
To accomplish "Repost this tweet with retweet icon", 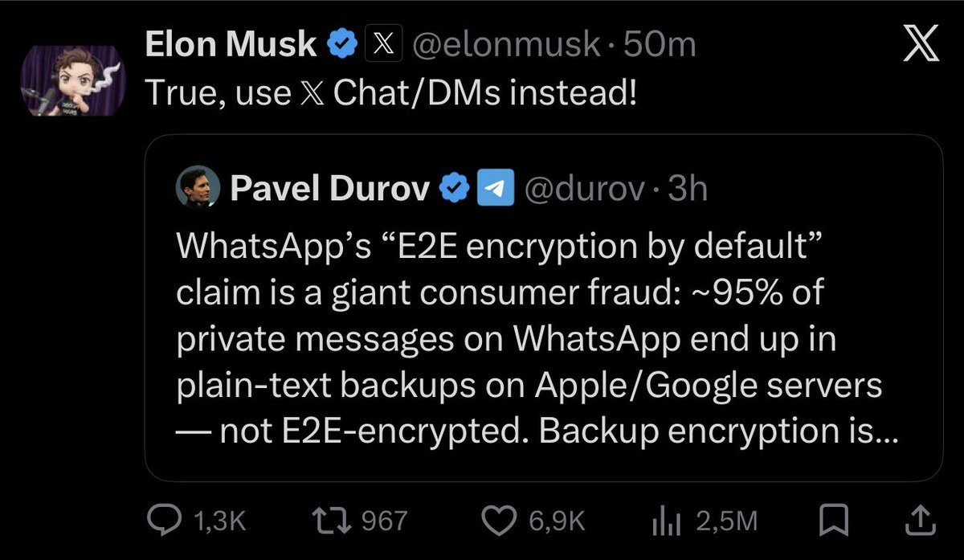I will tap(330, 521).
